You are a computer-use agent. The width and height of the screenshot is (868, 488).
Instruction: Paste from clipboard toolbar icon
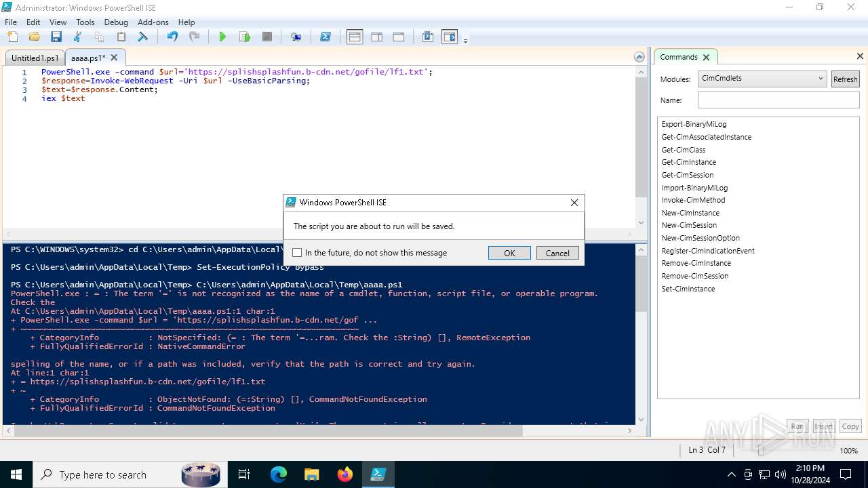(121, 37)
